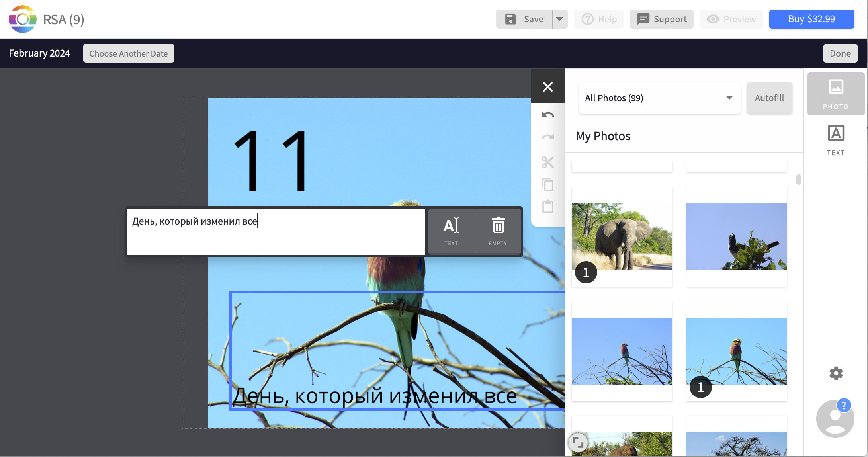Switch to the PHOTO panel tab

pyautogui.click(x=836, y=94)
